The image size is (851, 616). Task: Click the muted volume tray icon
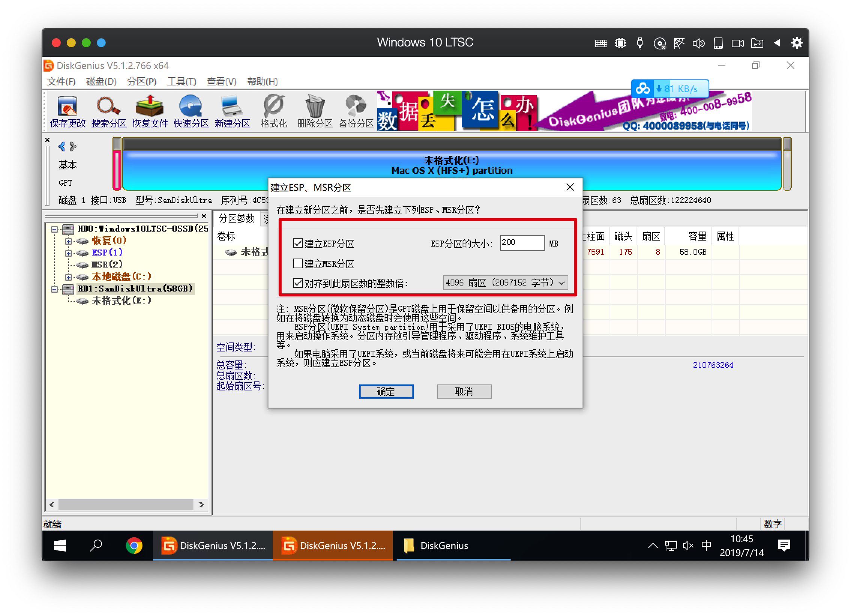pos(688,546)
